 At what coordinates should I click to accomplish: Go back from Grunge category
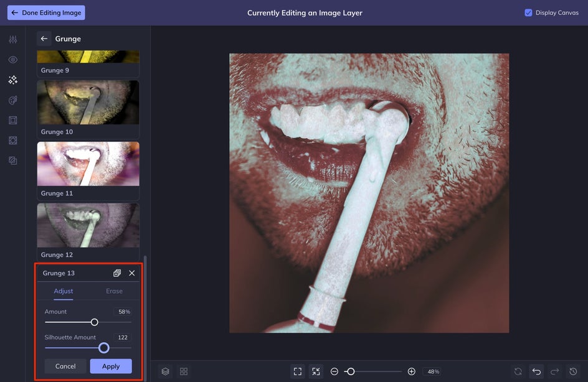tap(44, 39)
